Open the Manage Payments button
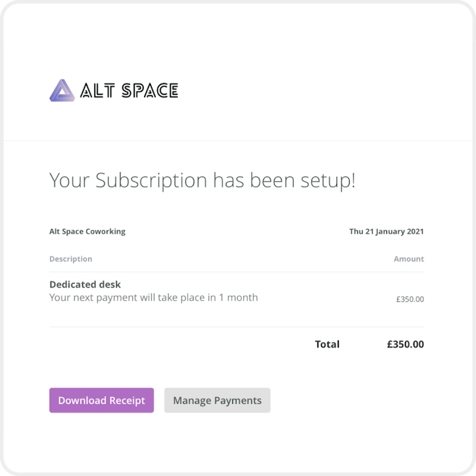 click(x=217, y=400)
